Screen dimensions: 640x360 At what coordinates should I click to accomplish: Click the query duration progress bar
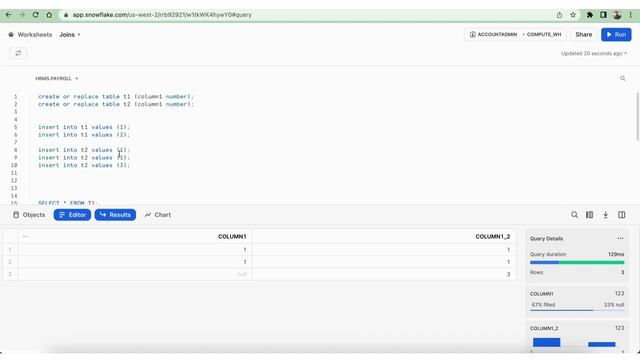[577, 262]
